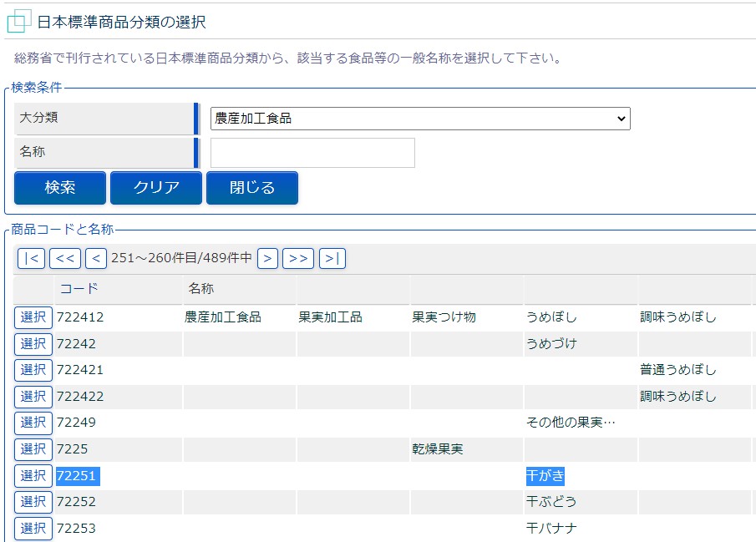
Task: Choose 選択 for code 722422
Action: (33, 397)
